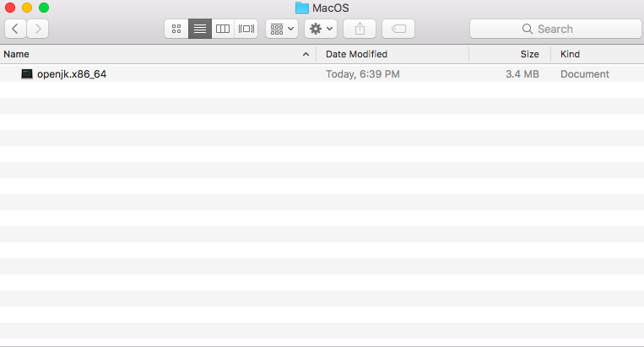
Task: Click the openjk.x86_64 executable icon
Action: click(x=27, y=74)
